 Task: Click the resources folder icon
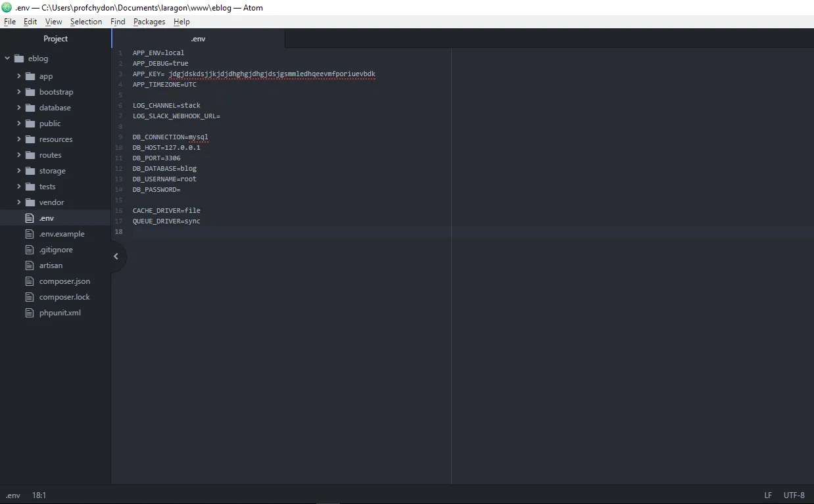(x=30, y=139)
